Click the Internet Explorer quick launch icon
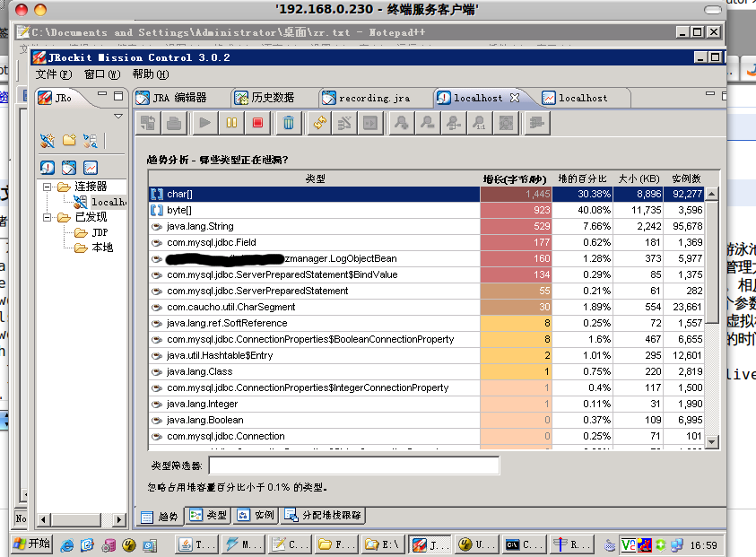Screen dimensions: 756x557 (x=67, y=545)
